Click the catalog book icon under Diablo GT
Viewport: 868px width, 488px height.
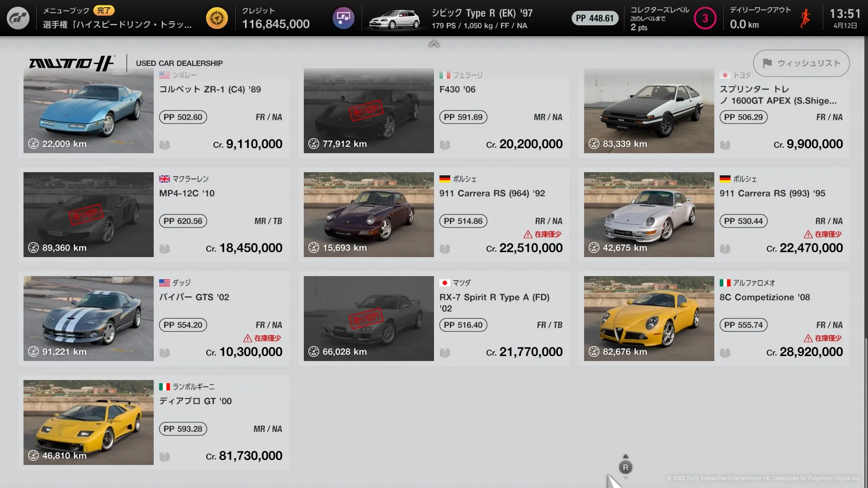tap(165, 457)
